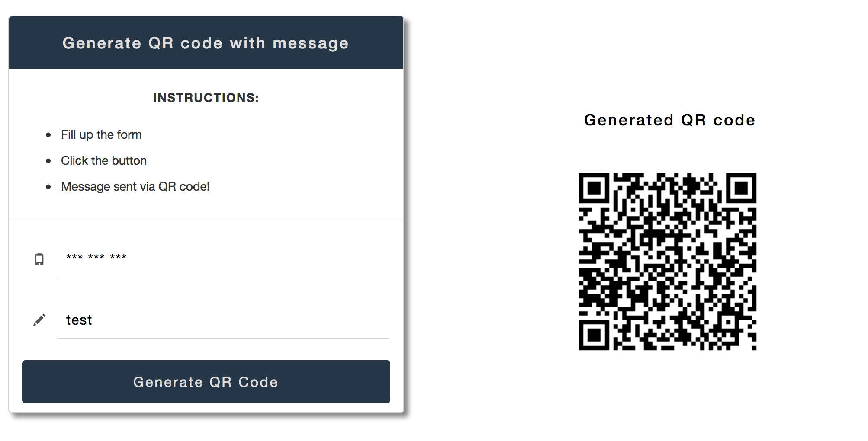Select the 'Message sent via QR code!' text
This screenshot has width=868, height=441.
coord(135,186)
